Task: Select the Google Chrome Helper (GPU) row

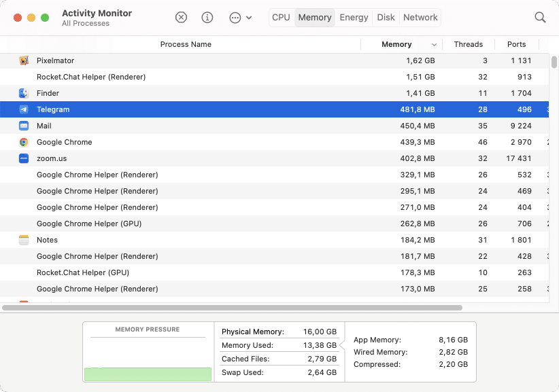Action: 274,224
